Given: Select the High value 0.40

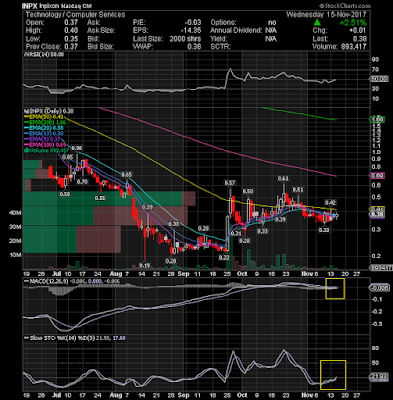Looking at the screenshot, I should (71, 31).
